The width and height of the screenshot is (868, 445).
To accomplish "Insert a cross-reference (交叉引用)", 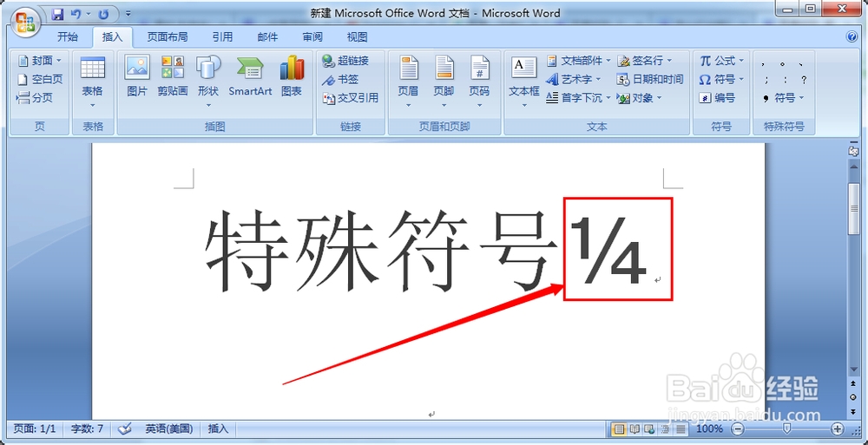I will pos(351,98).
